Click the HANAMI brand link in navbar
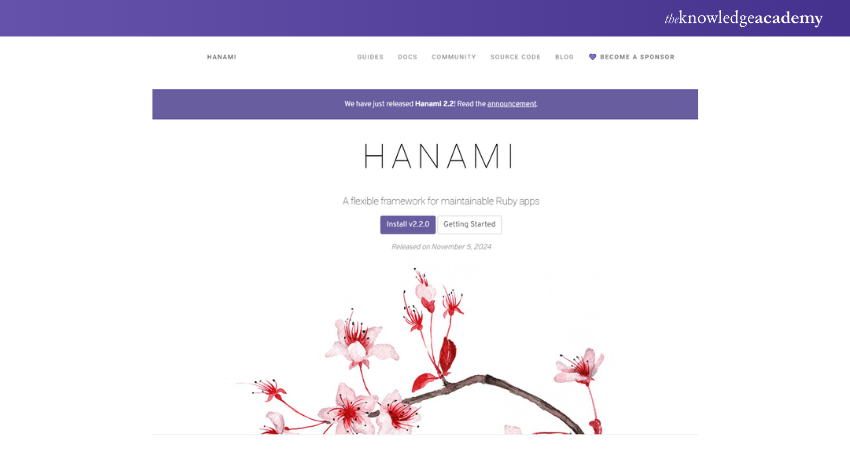The width and height of the screenshot is (850, 450). (222, 57)
